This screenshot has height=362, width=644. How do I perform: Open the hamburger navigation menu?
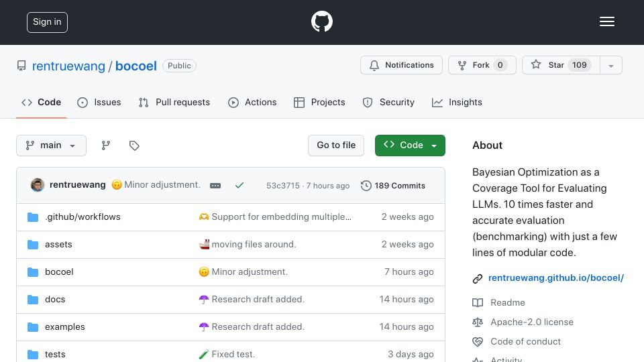click(x=606, y=21)
